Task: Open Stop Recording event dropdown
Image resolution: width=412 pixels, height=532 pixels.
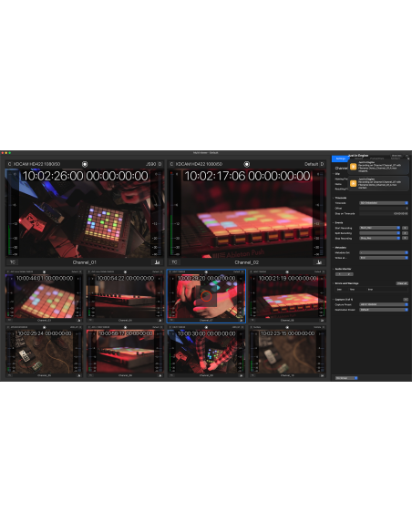Action: [380, 238]
